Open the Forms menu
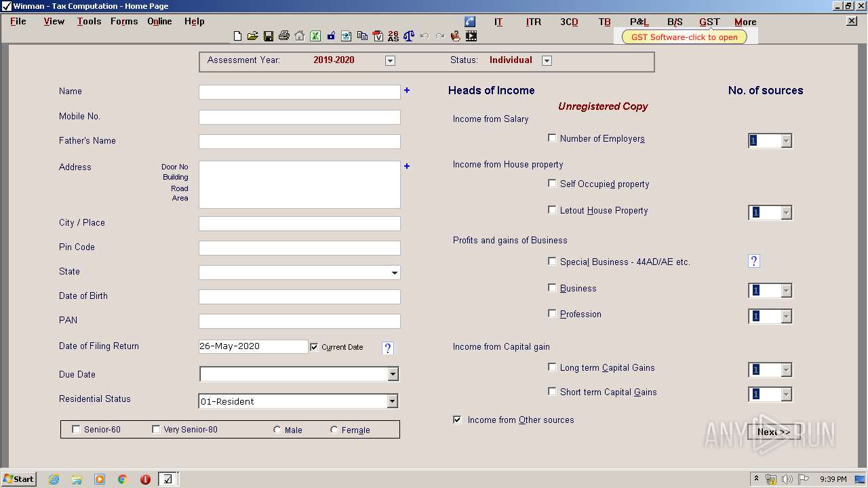The image size is (868, 488). click(x=124, y=21)
